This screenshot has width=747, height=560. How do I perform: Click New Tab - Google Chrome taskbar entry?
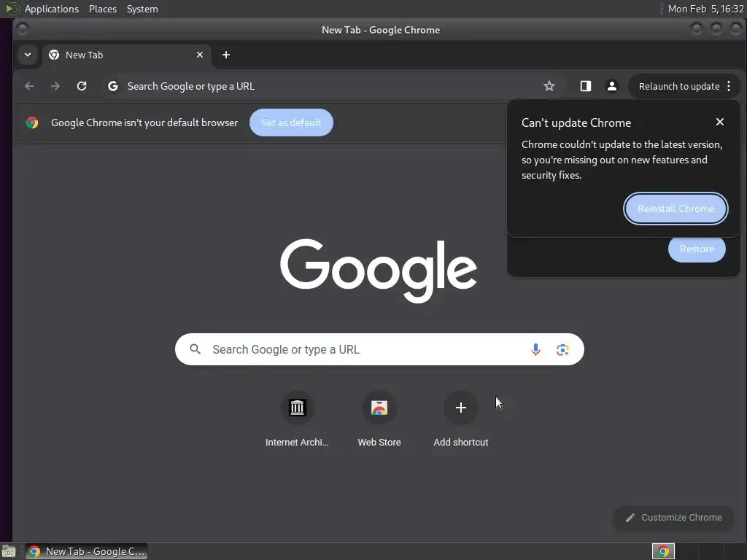click(86, 551)
